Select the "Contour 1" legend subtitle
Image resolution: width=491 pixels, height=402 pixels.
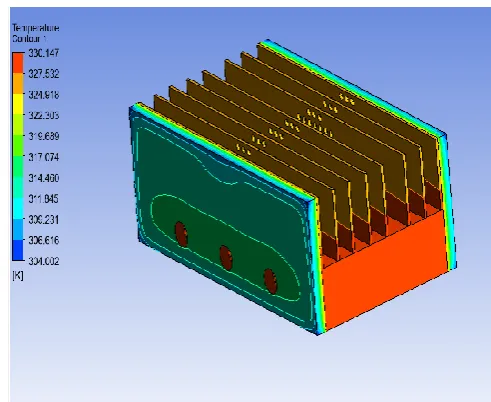coord(29,39)
